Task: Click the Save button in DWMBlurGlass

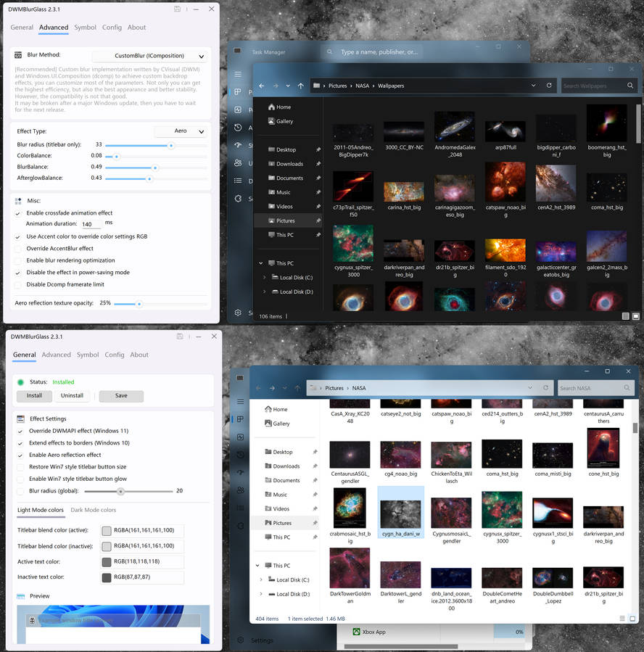Action: [x=121, y=395]
